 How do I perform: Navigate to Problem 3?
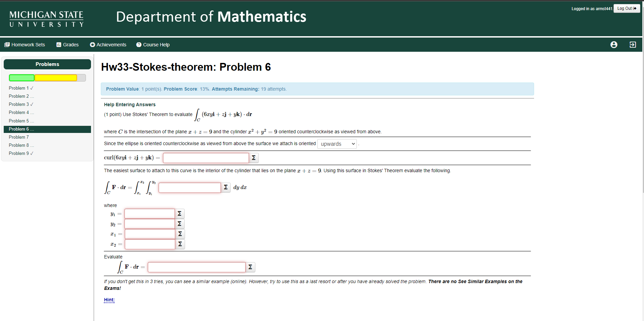pos(21,104)
